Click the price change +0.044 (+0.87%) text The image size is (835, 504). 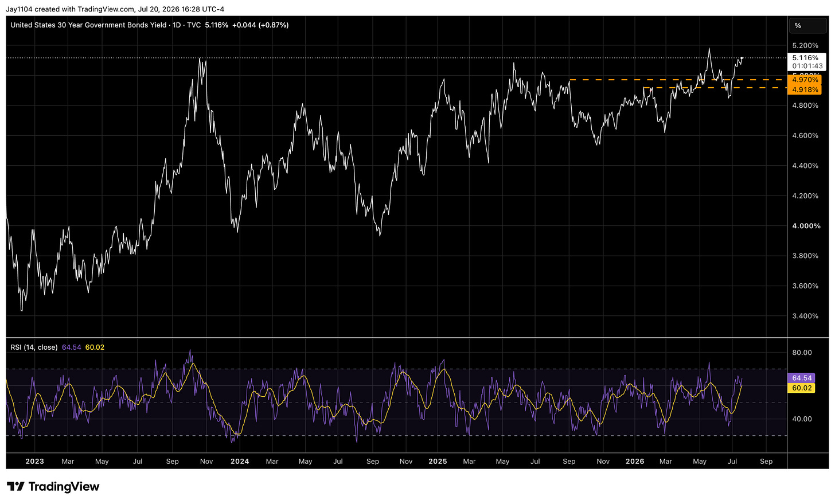tap(260, 25)
